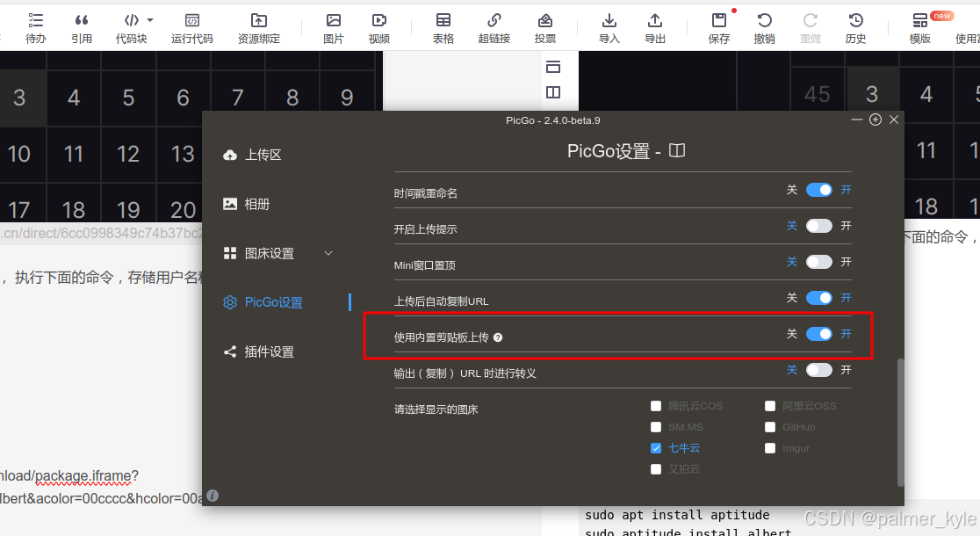Open edit history via 历史
The image size is (980, 536).
click(x=855, y=29)
